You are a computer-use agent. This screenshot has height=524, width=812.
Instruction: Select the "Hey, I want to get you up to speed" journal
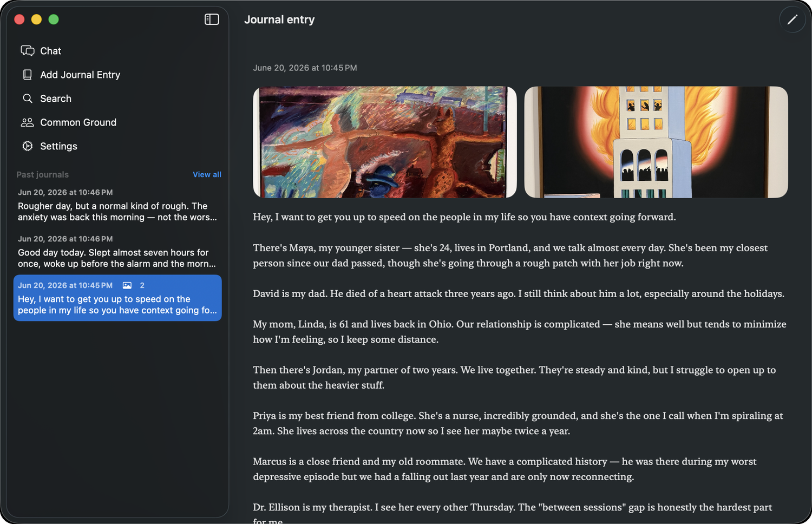[117, 298]
